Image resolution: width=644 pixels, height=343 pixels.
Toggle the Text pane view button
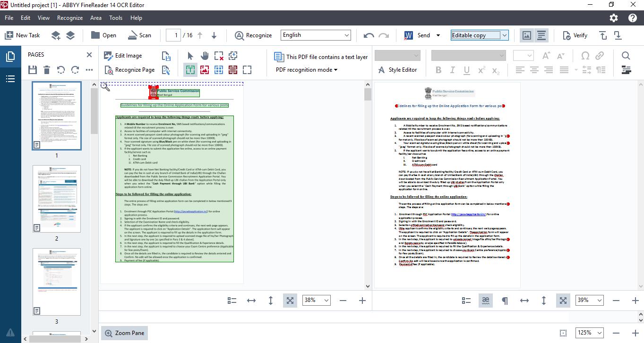pos(541,35)
